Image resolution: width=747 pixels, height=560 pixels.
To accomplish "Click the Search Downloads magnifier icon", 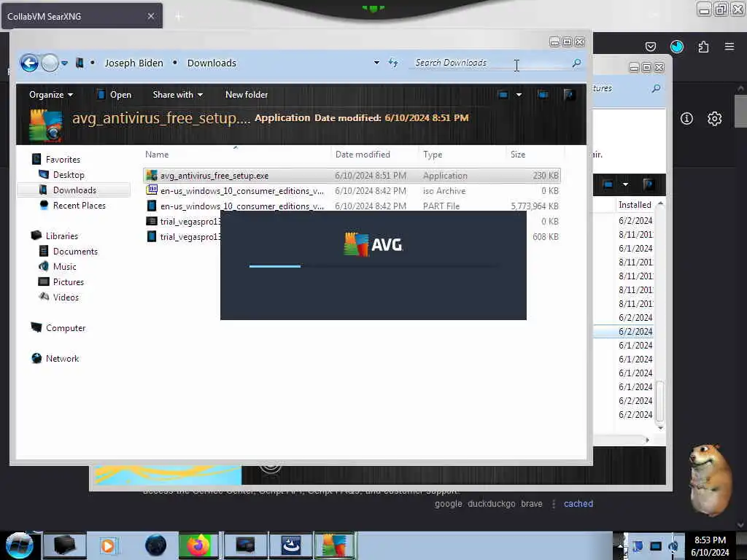I will tap(576, 63).
